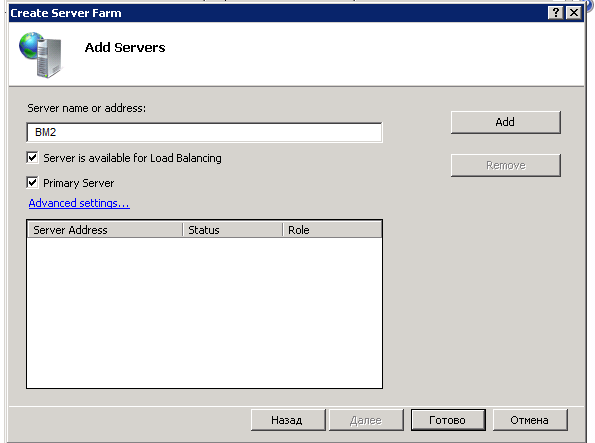Click inside the empty server list area

(x=205, y=312)
